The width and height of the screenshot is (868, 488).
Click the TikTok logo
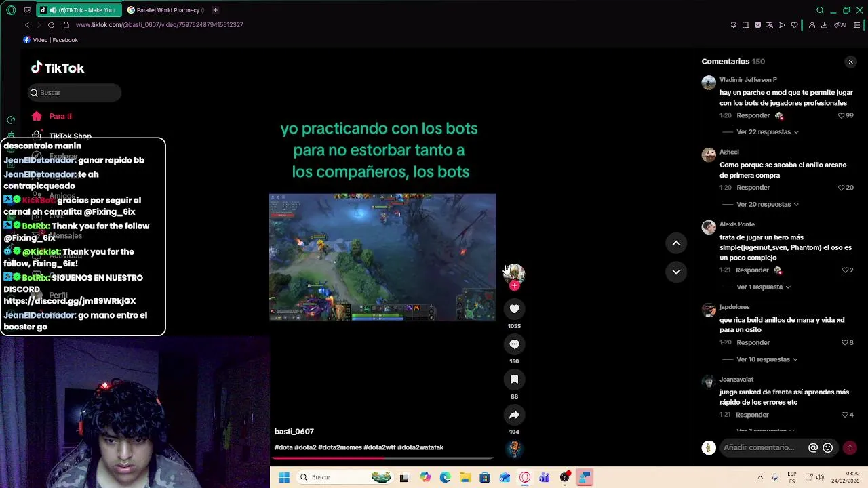pyautogui.click(x=58, y=68)
